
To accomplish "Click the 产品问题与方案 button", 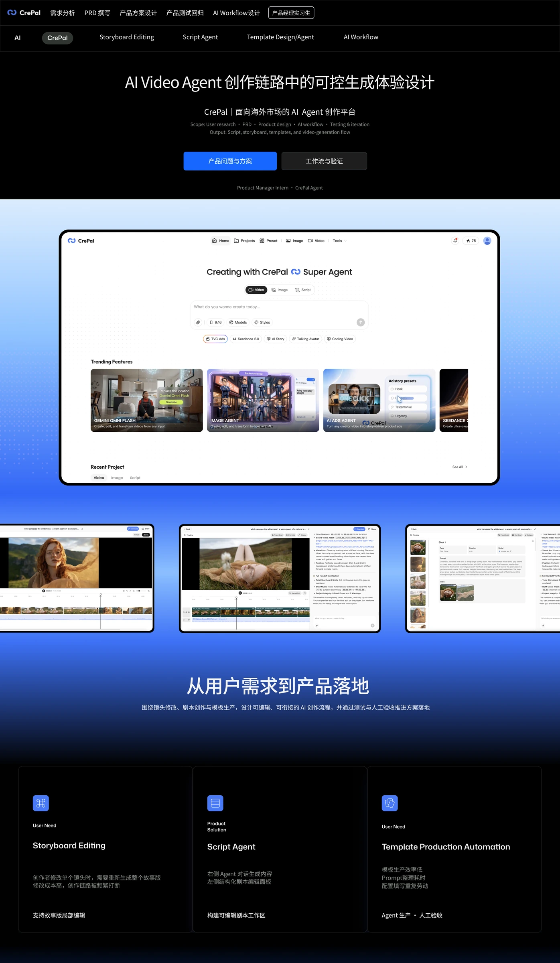I will click(x=230, y=161).
